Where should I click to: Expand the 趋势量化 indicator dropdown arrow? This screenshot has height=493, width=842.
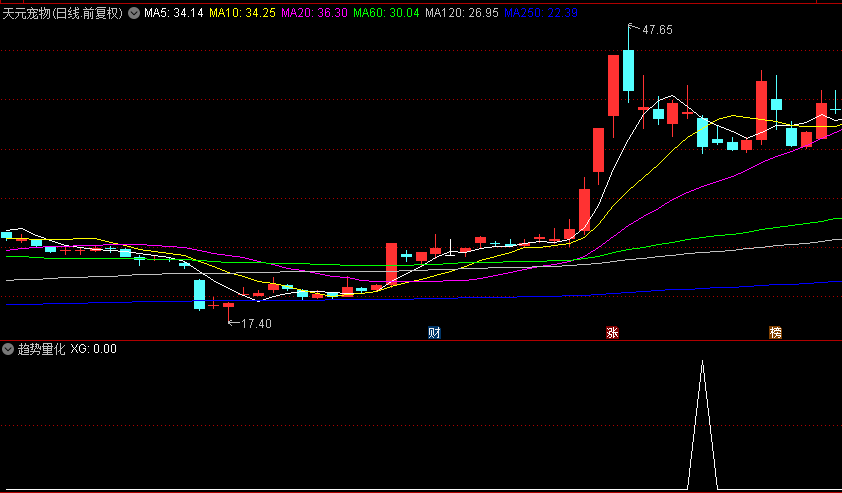8,349
